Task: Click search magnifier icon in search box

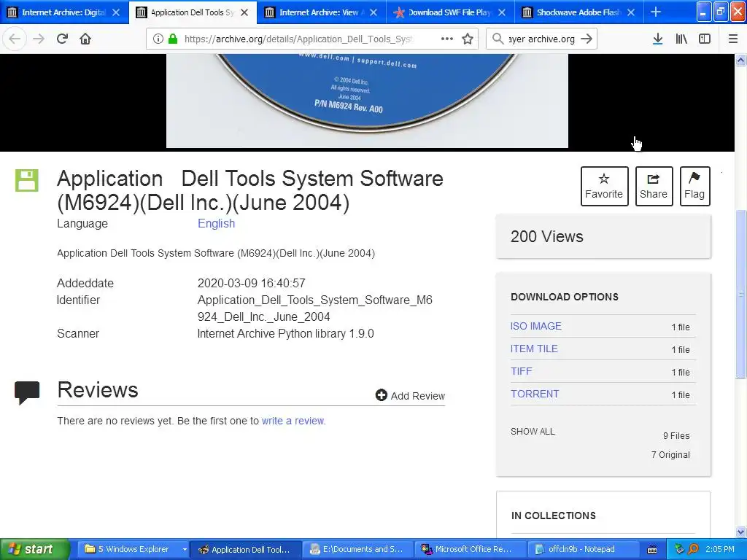Action: (498, 39)
